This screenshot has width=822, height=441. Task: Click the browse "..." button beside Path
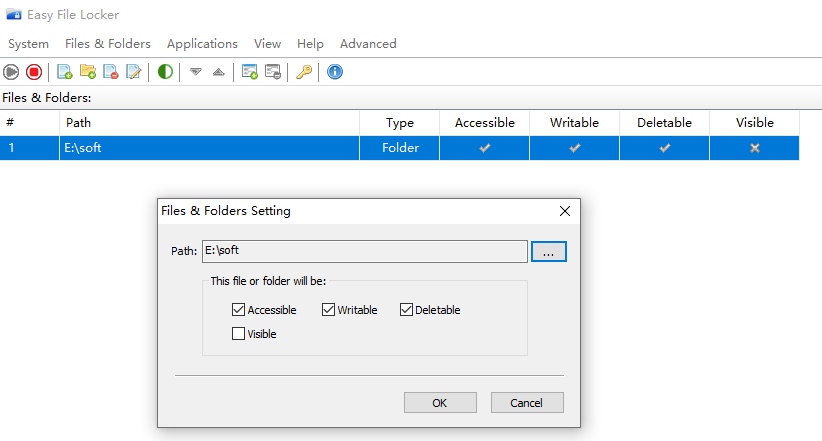[x=548, y=252]
